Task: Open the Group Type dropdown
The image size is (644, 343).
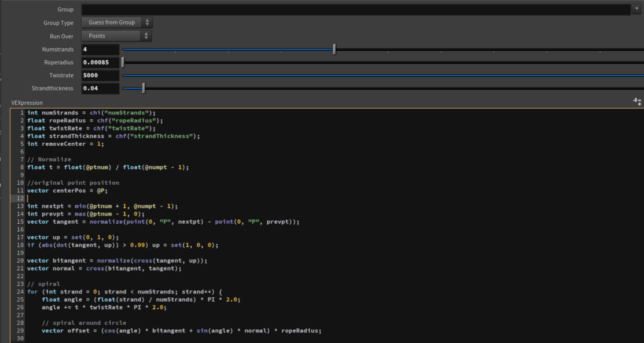Action: pyautogui.click(x=116, y=23)
